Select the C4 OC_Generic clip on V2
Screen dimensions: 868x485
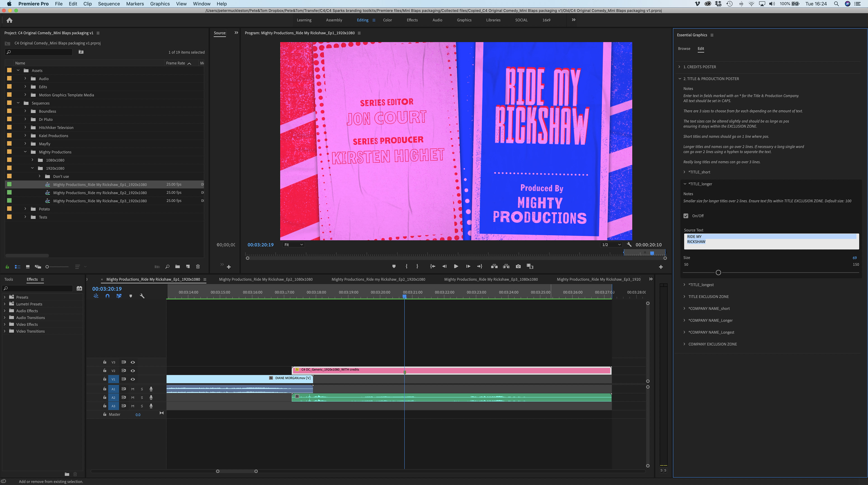tap(452, 370)
